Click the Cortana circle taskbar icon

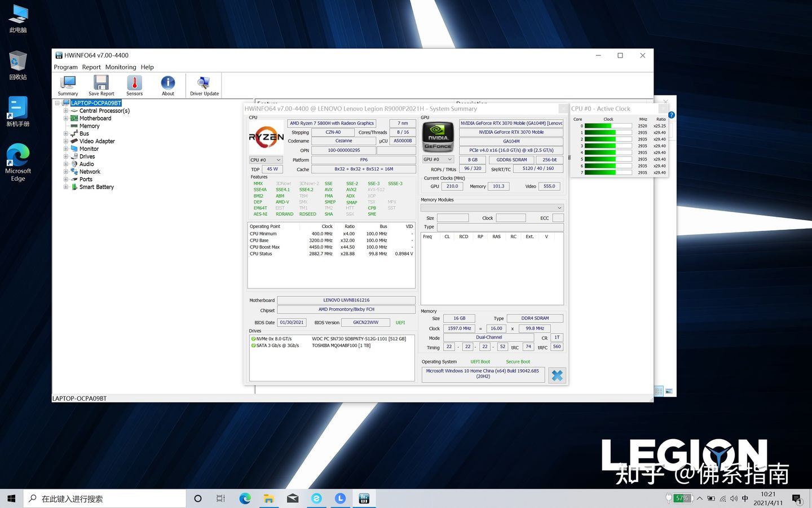pos(197,498)
